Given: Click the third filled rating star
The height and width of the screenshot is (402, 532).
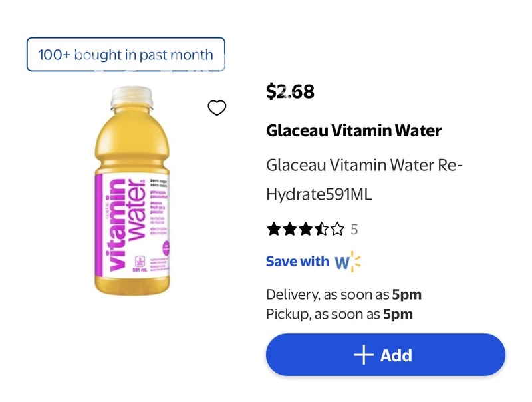Looking at the screenshot, I should point(305,230).
